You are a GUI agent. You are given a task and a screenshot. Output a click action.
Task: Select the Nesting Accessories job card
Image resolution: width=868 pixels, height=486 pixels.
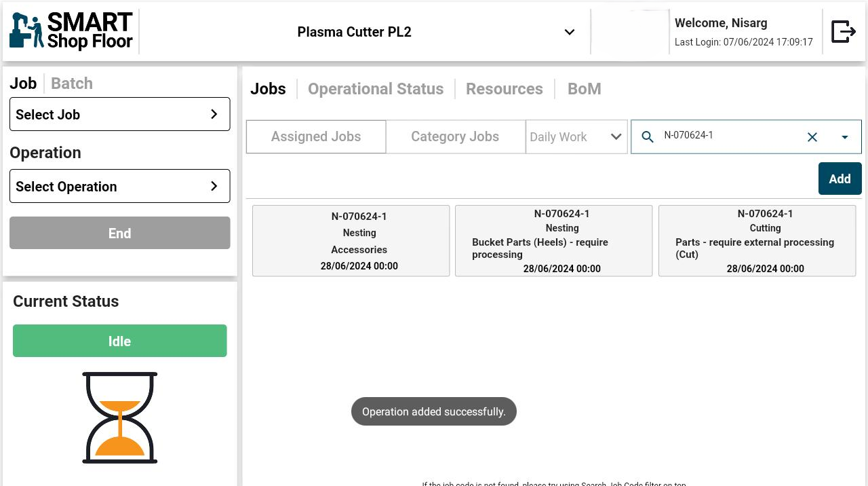[351, 241]
